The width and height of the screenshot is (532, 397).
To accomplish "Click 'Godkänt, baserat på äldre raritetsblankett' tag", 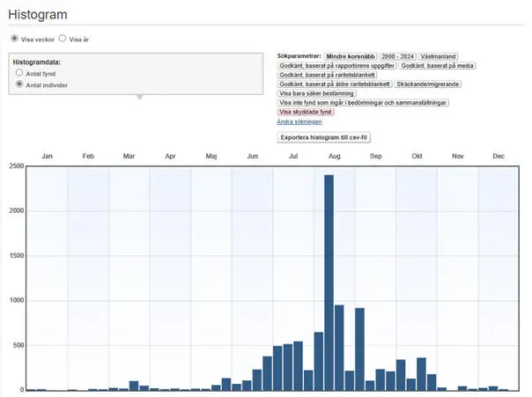I will pyautogui.click(x=335, y=84).
